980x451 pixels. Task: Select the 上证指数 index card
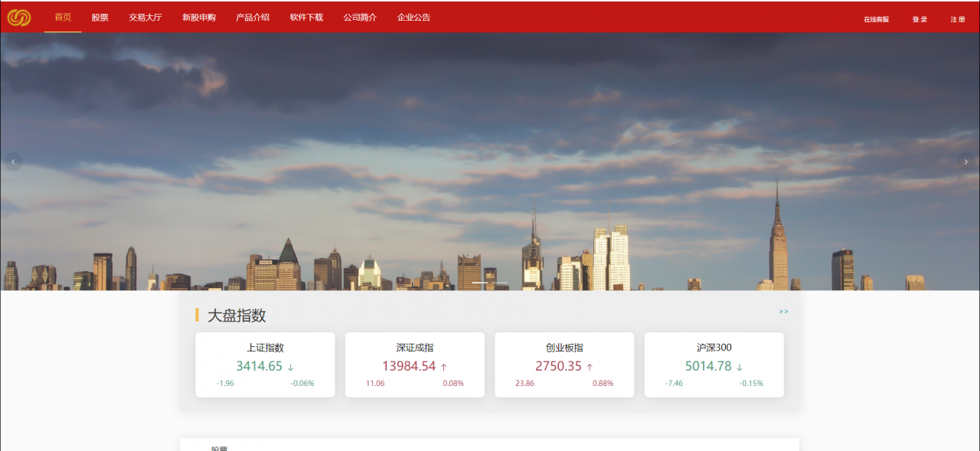pos(265,364)
